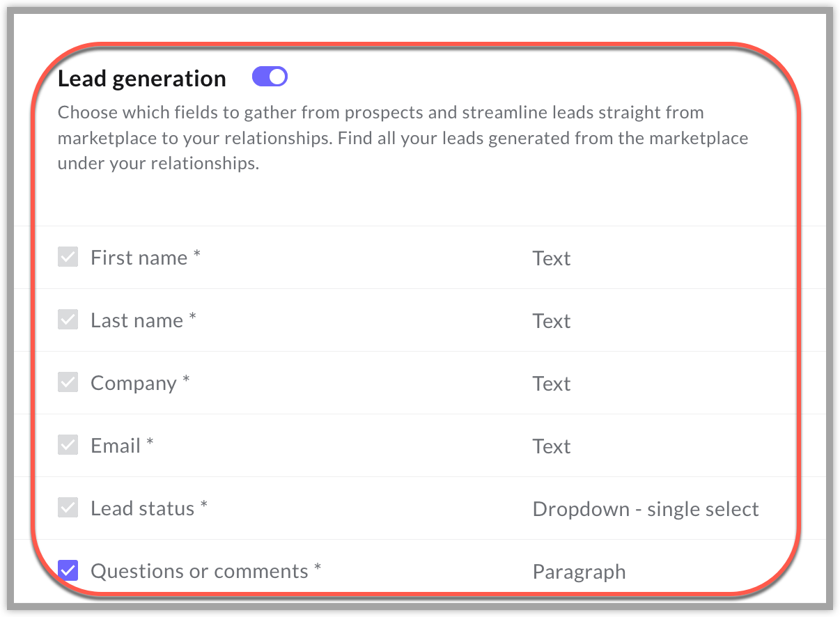The height and width of the screenshot is (617, 840).
Task: Uncheck the Questions or comments checkbox
Action: point(68,571)
